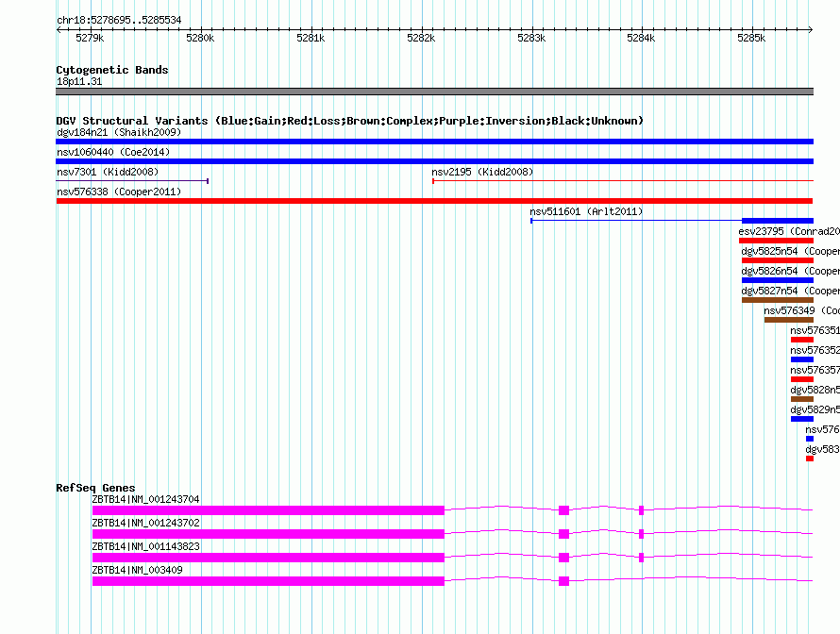Click the 5285k ruler tick label
840x634 pixels.
point(751,38)
